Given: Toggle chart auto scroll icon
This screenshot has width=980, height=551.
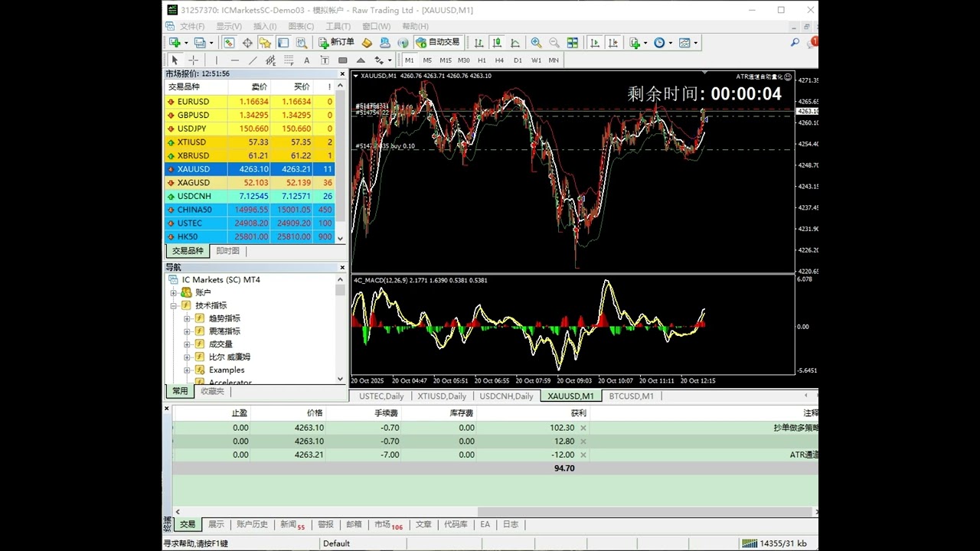Looking at the screenshot, I should tap(595, 43).
